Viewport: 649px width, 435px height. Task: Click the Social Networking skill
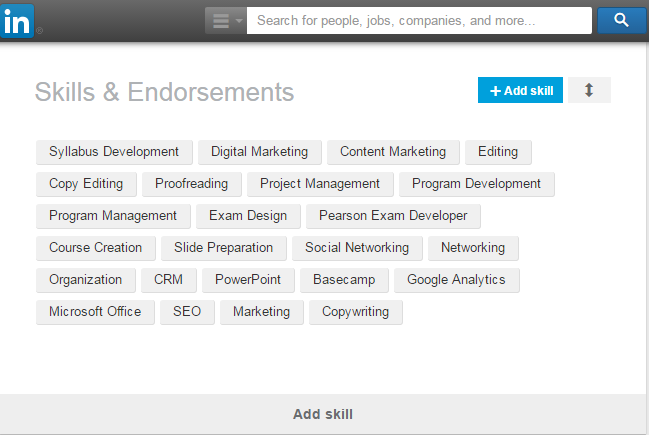[357, 248]
